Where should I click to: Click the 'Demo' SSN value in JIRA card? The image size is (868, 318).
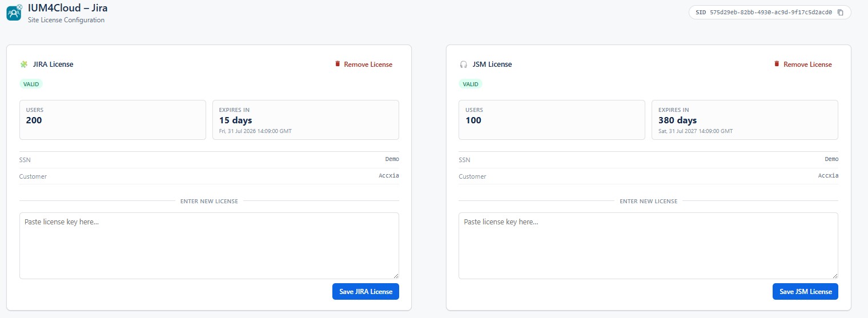392,159
